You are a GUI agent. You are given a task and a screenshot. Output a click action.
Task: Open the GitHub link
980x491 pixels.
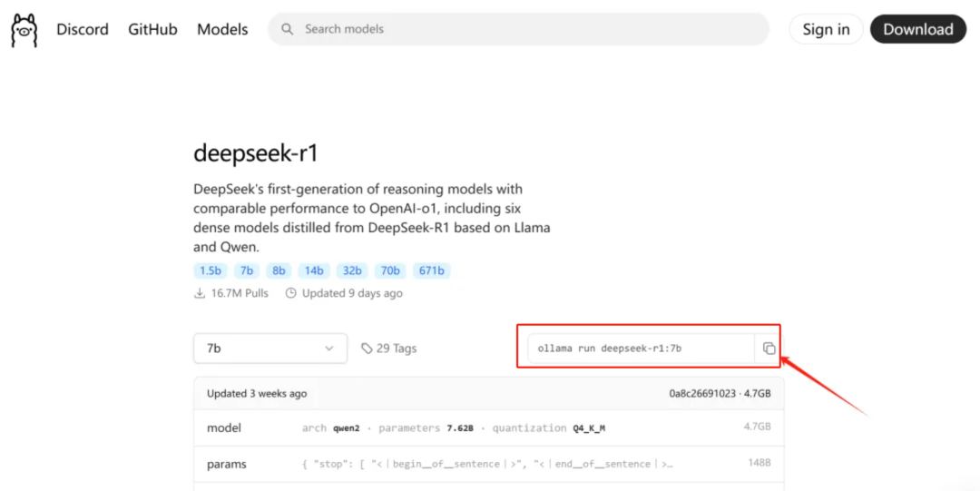(152, 29)
